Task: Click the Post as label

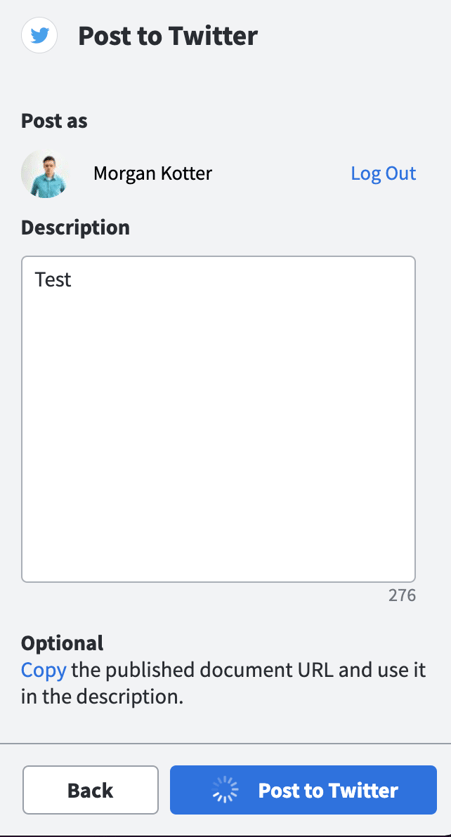Action: (54, 121)
